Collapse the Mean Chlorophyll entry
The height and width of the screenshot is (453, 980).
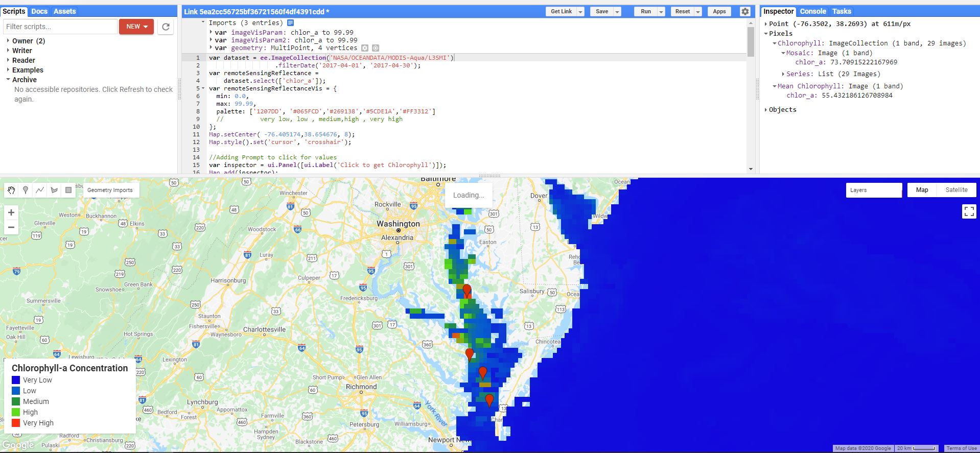pos(775,86)
